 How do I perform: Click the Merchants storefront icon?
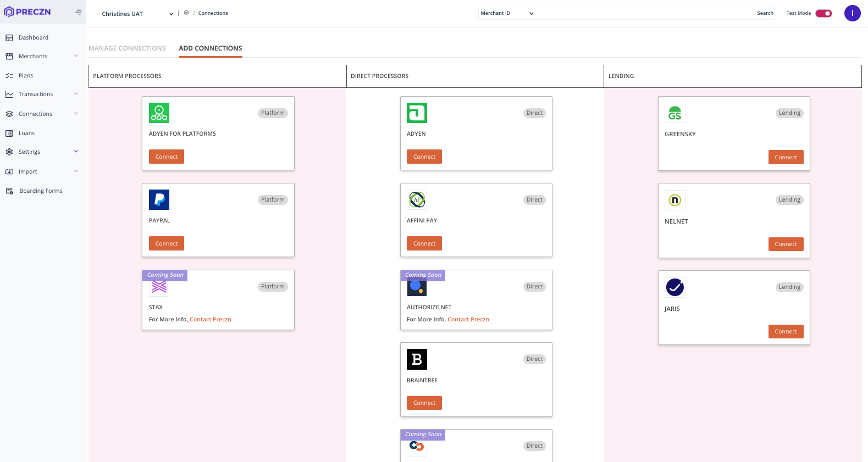click(x=9, y=57)
